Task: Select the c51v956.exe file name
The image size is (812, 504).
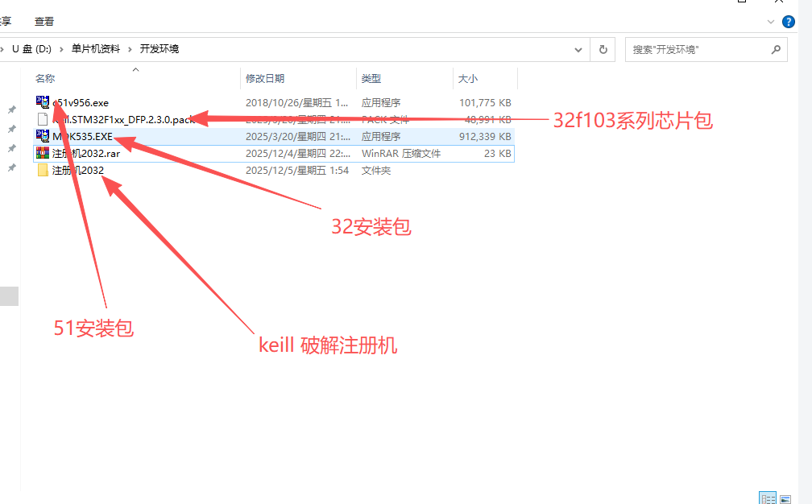Action: 81,102
